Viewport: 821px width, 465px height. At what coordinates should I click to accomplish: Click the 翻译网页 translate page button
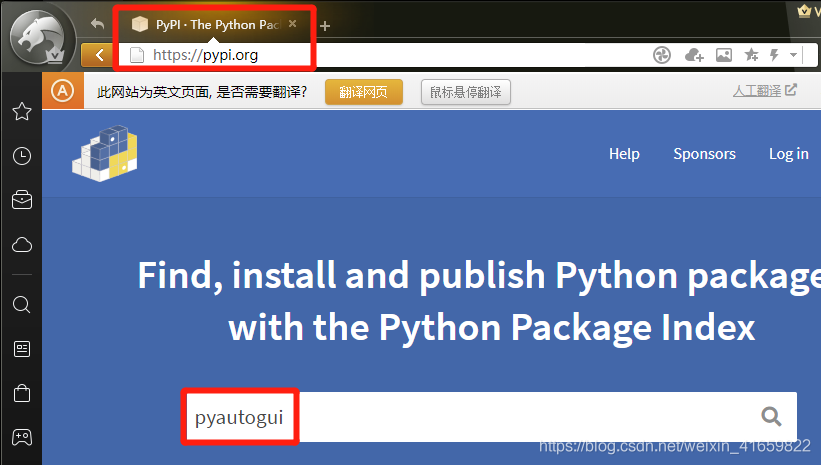tap(363, 92)
